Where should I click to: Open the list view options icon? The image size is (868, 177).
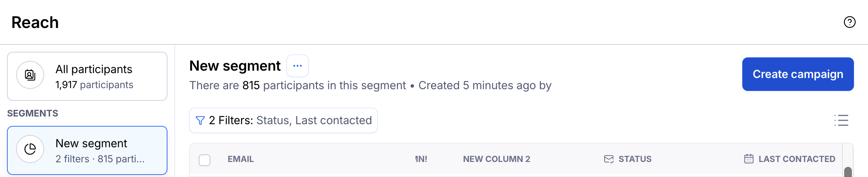[841, 120]
